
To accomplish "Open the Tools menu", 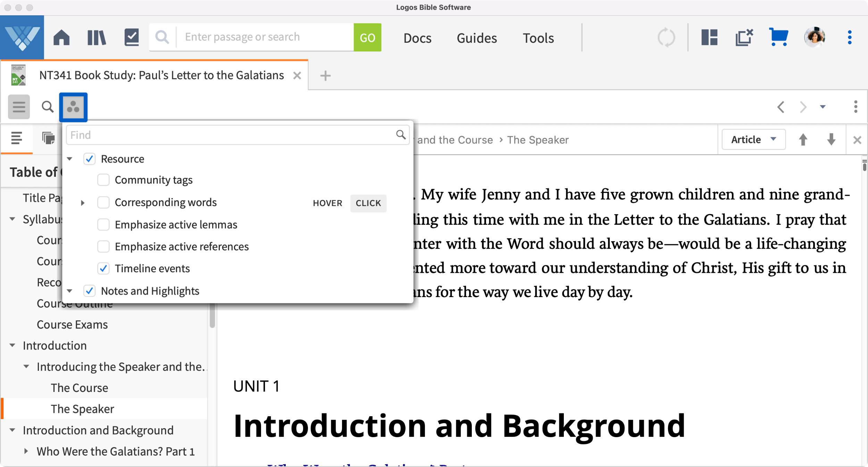I will click(x=538, y=38).
